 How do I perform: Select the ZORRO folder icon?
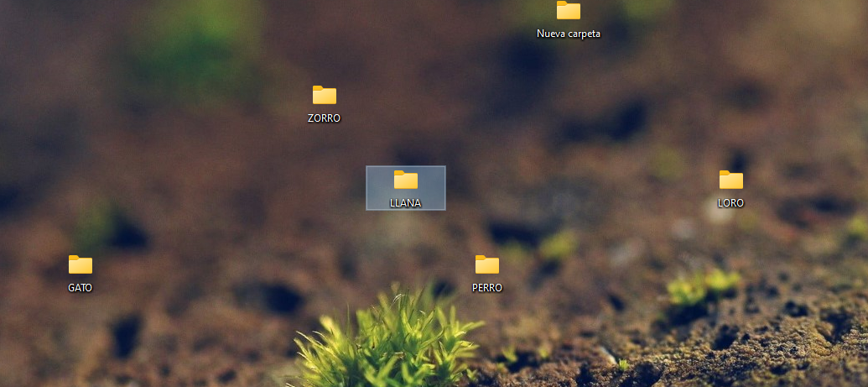325,96
